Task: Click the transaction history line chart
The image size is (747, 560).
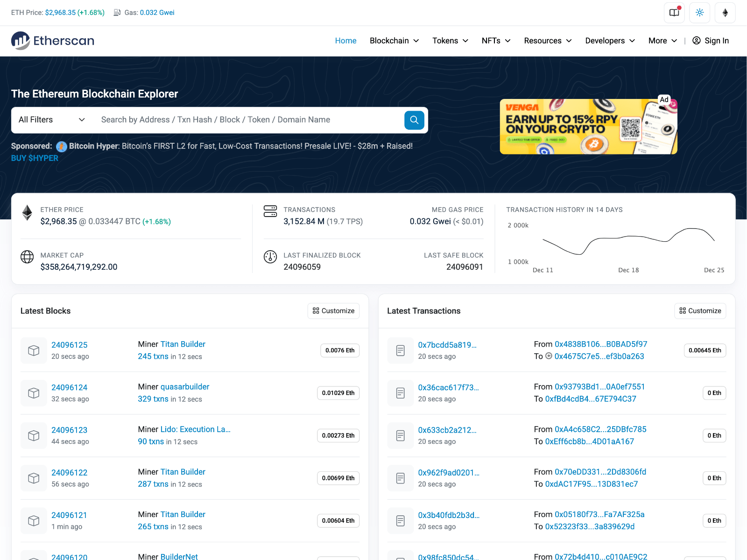Action: point(628,241)
